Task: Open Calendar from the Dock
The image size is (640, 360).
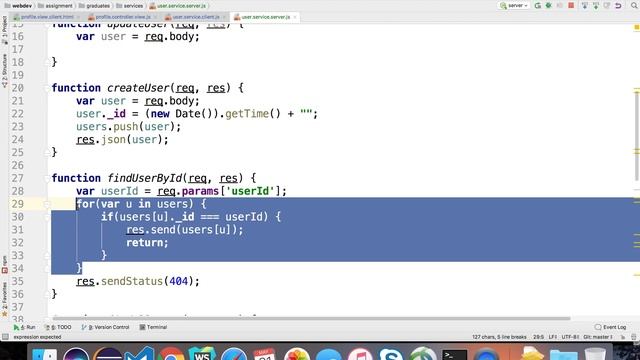Action: [x=265, y=354]
